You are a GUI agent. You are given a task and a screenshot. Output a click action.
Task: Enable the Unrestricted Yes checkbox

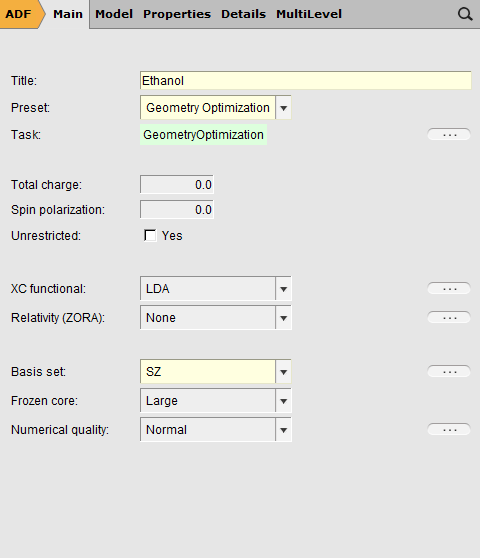150,236
